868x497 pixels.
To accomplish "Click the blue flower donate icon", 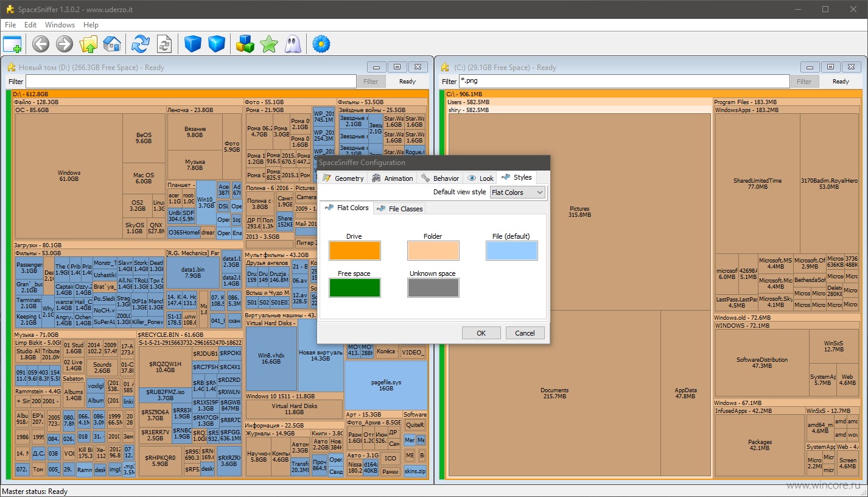I will (x=321, y=44).
